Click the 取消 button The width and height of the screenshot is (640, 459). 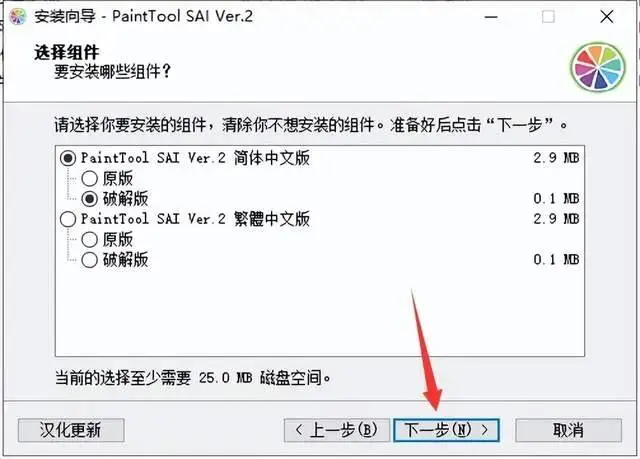click(568, 430)
